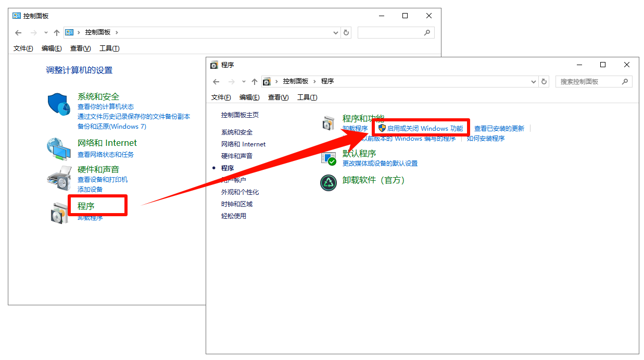The image size is (644, 360).
Task: Click the Programs and Features icon
Action: (x=329, y=123)
